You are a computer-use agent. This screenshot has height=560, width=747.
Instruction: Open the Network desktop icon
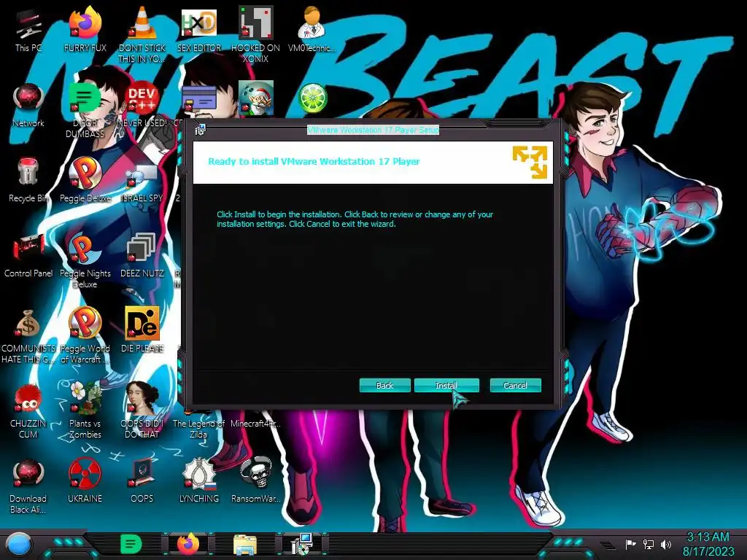(x=28, y=106)
